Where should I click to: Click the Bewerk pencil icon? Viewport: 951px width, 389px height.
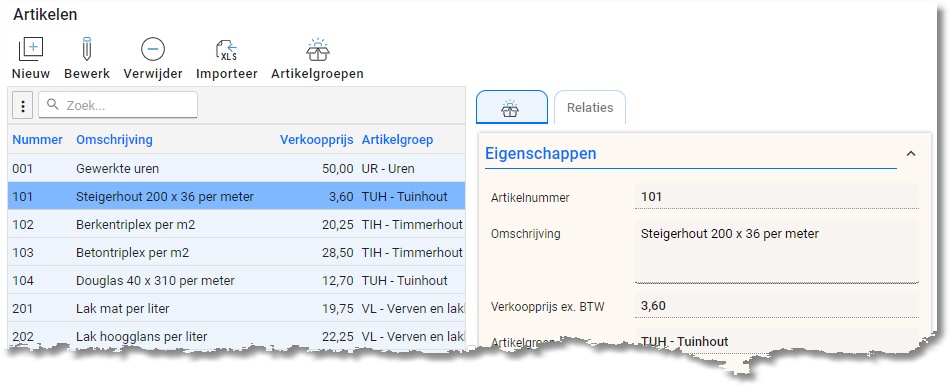tap(87, 49)
